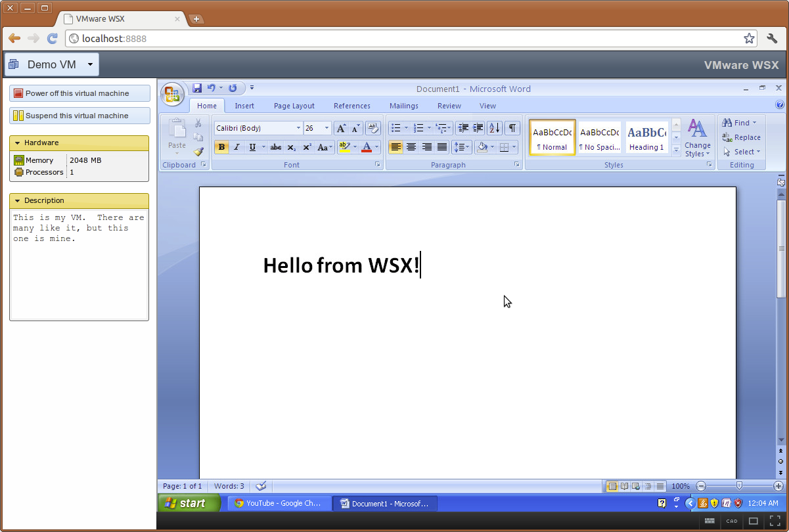Screen dimensions: 789x532
Task: Open the Calibri (Body) font name dropdown
Action: (x=298, y=128)
